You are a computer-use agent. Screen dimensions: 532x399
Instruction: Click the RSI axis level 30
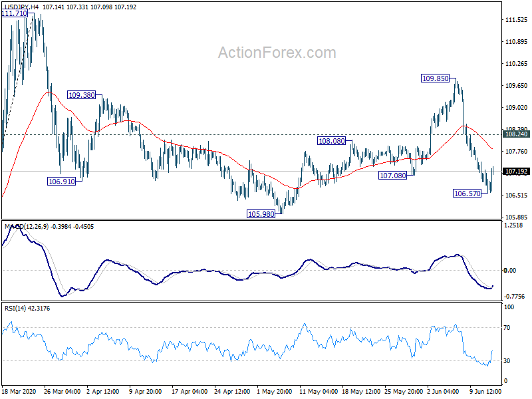coord(507,361)
